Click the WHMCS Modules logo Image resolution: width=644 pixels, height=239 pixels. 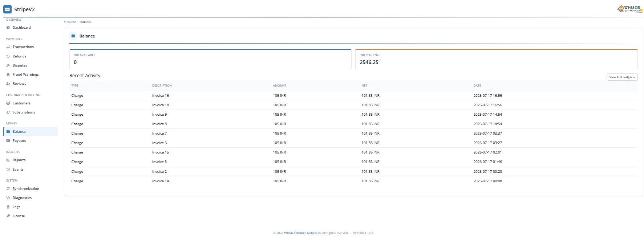click(x=630, y=9)
